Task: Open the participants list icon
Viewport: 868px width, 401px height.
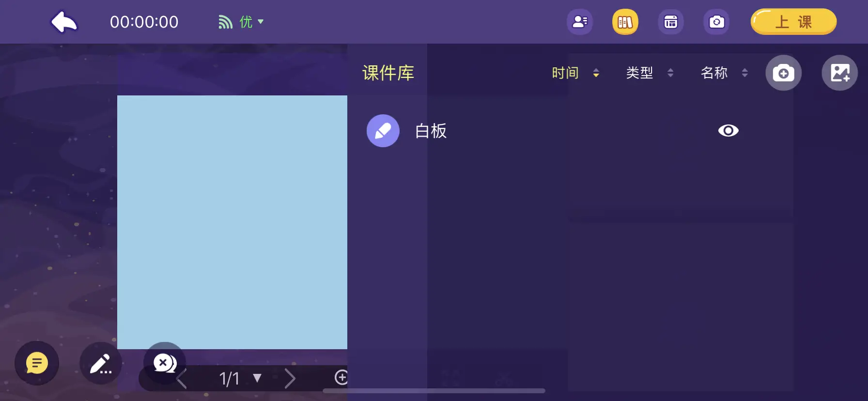Action: [x=580, y=22]
